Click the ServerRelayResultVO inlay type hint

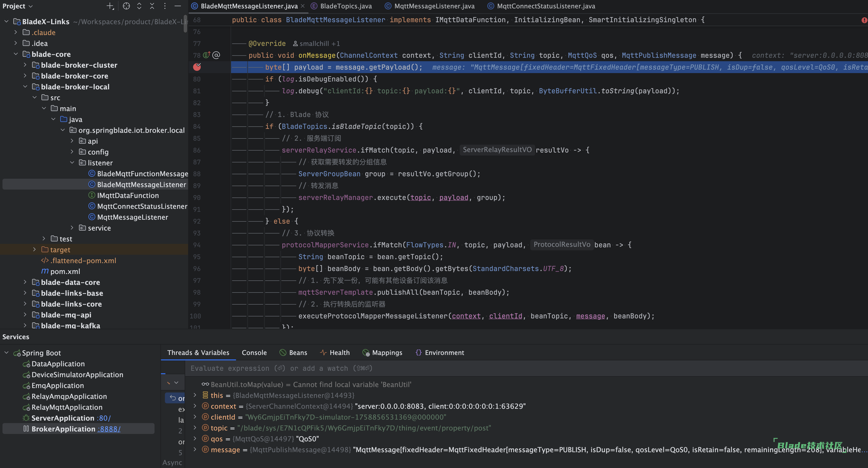click(x=497, y=150)
